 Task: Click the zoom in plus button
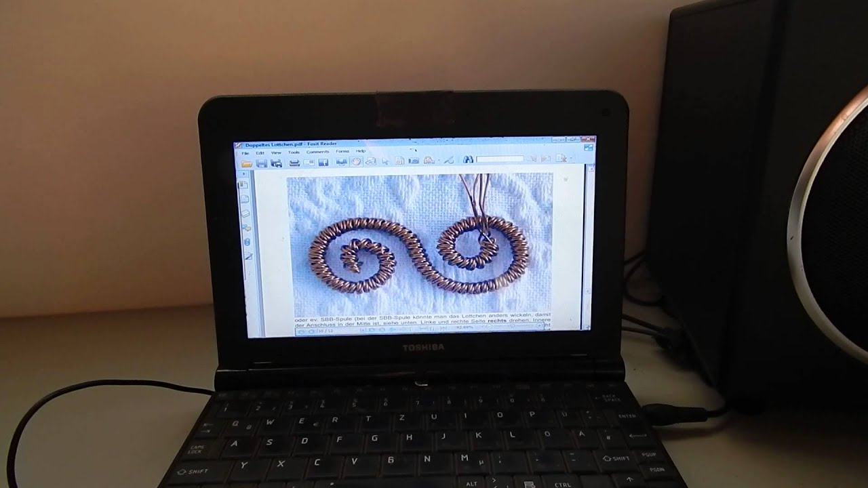tap(540, 326)
